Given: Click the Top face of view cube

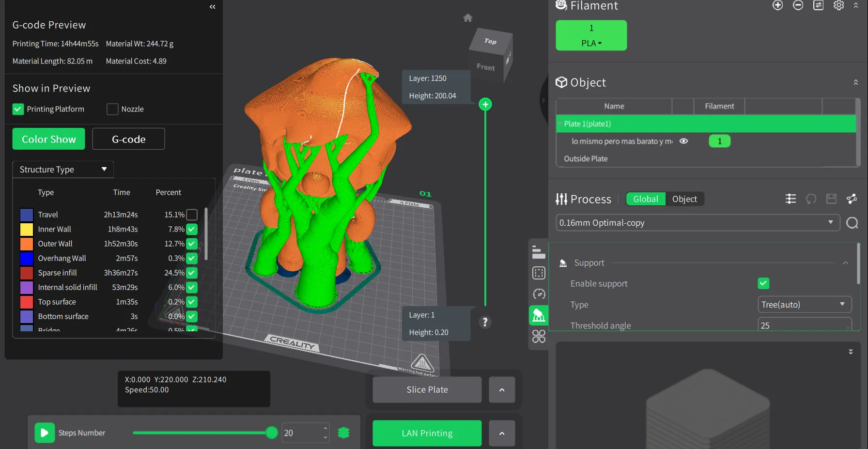Looking at the screenshot, I should 490,41.
